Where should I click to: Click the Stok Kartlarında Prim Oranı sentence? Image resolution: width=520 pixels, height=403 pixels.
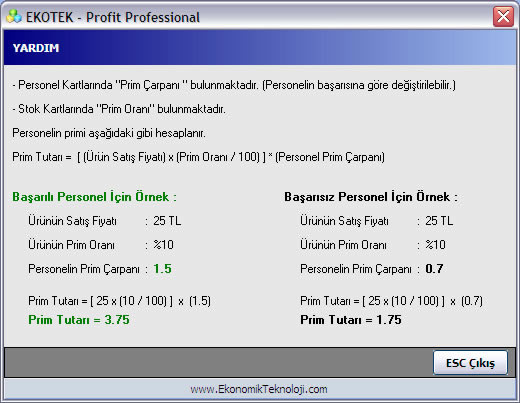pos(119,109)
